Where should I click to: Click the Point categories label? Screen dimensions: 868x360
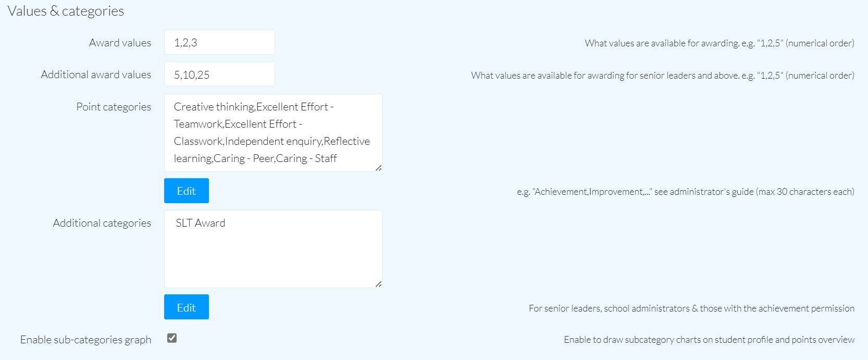(113, 107)
